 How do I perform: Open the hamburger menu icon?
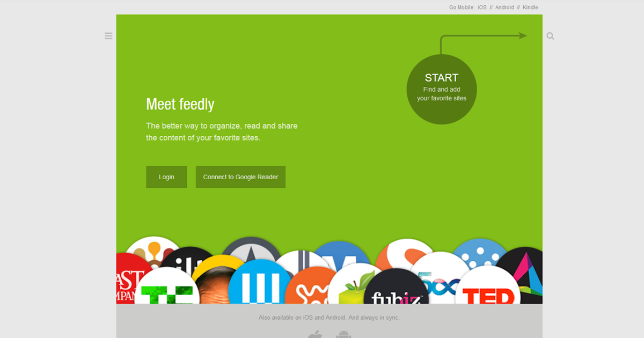(x=108, y=36)
